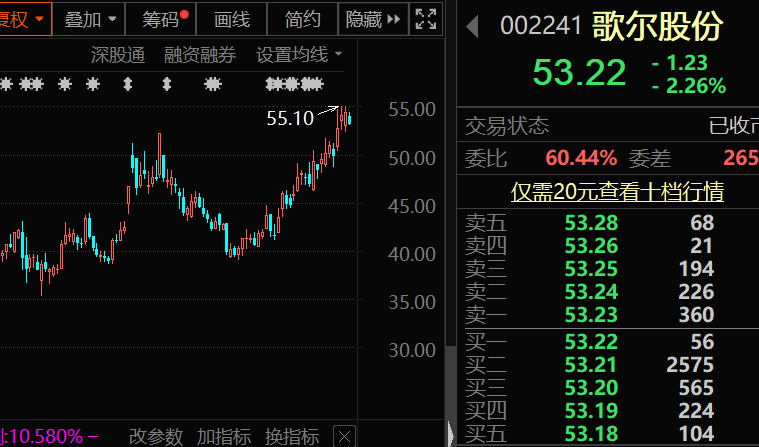The height and width of the screenshot is (447, 759).
Task: Select the 买一 price 53.22
Action: click(592, 342)
